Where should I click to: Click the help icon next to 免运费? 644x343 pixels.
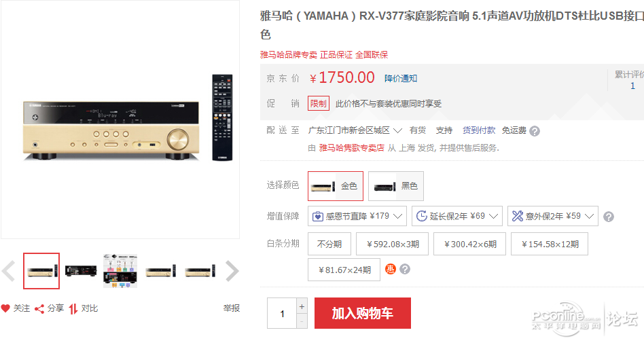click(x=535, y=131)
